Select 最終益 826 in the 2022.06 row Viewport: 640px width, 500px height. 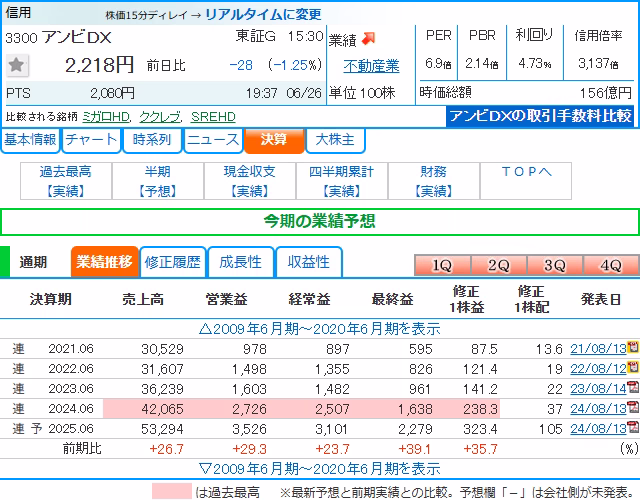420,369
